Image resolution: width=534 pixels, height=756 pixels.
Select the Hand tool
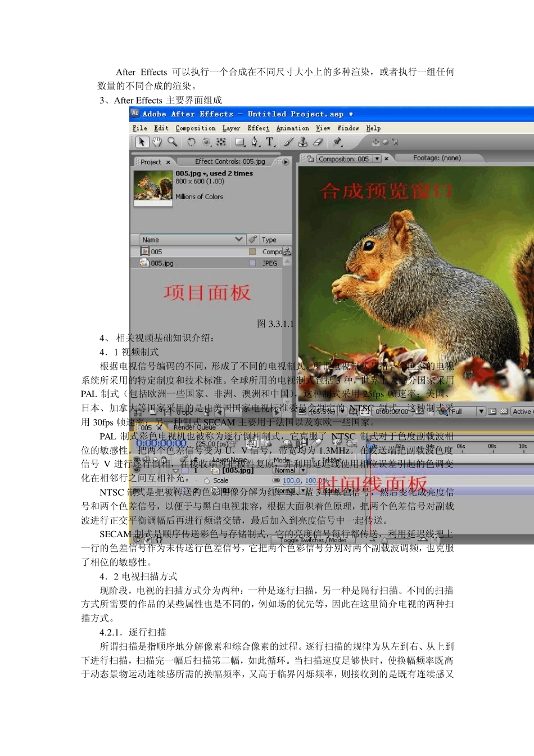pyautogui.click(x=157, y=142)
